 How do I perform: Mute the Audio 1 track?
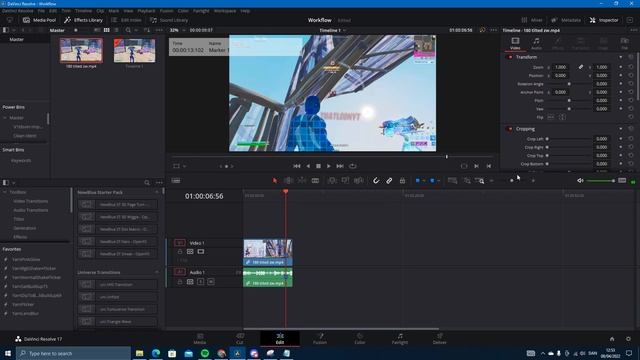pyautogui.click(x=211, y=282)
